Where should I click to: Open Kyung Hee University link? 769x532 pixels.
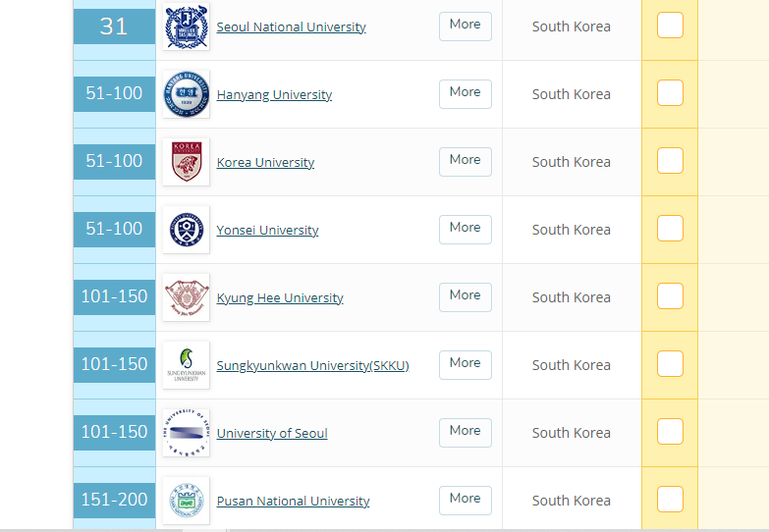[280, 297]
